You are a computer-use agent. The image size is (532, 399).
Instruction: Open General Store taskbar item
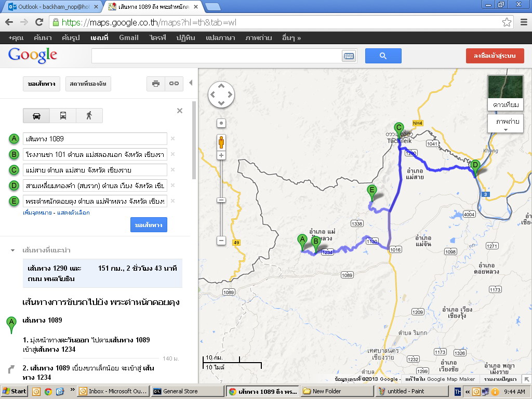(x=187, y=391)
